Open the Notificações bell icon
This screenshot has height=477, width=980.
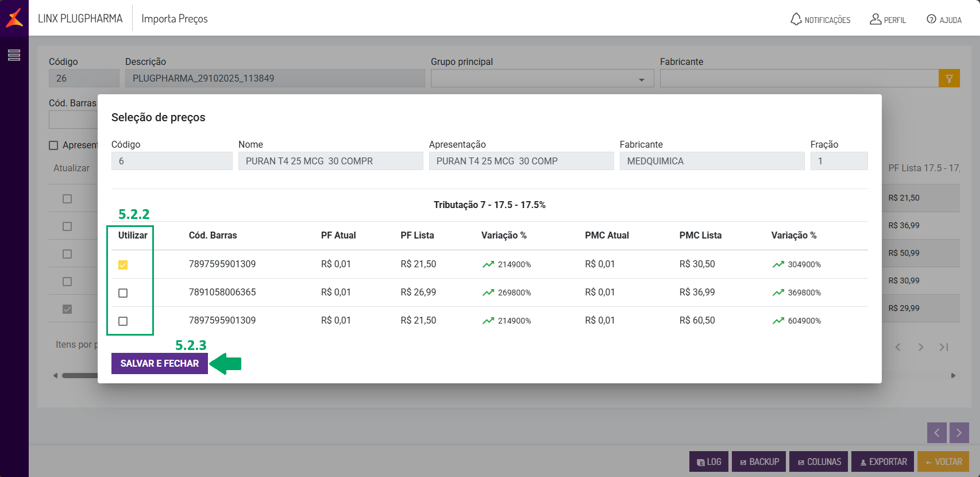pyautogui.click(x=796, y=19)
